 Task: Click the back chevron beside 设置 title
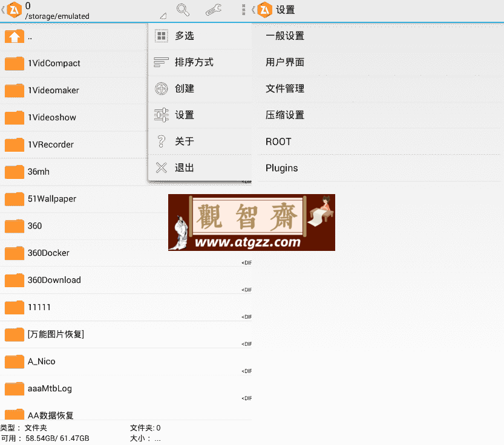(254, 10)
